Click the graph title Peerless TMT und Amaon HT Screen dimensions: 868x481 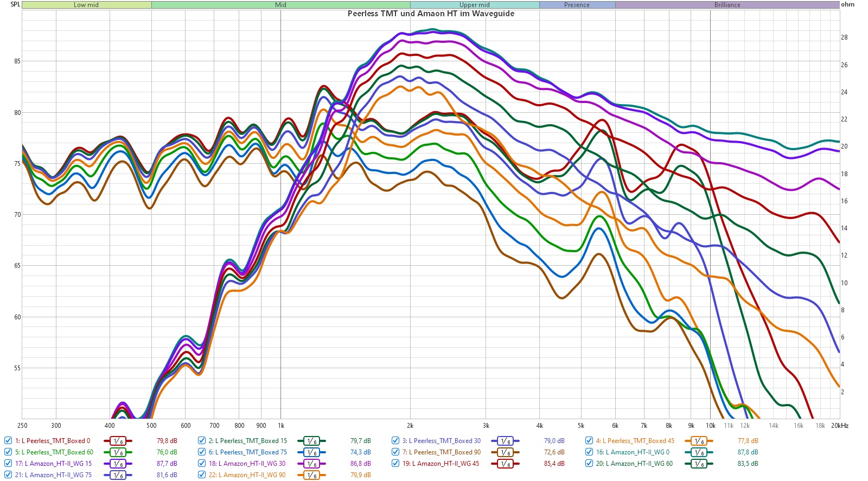point(431,14)
